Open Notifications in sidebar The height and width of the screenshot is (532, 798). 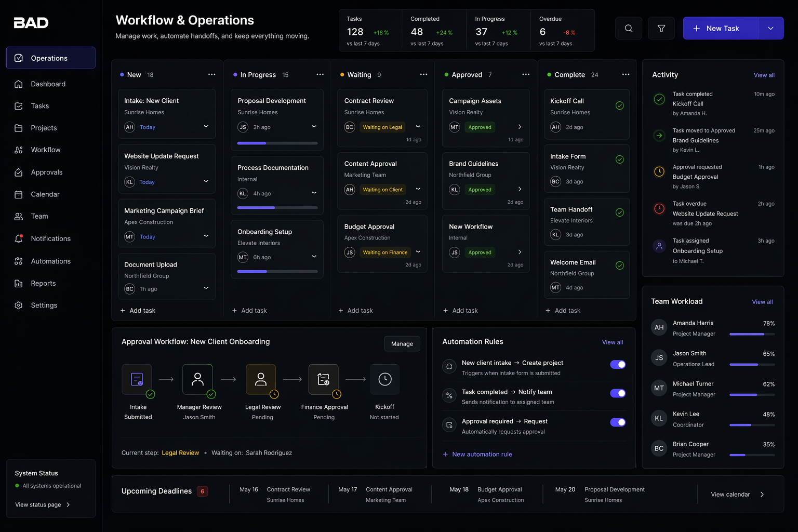pos(50,239)
